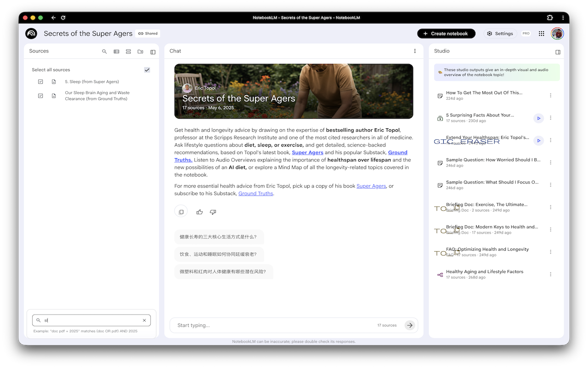The height and width of the screenshot is (368, 588).
Task: Reload the page with refresh icon
Action: pyautogui.click(x=63, y=17)
